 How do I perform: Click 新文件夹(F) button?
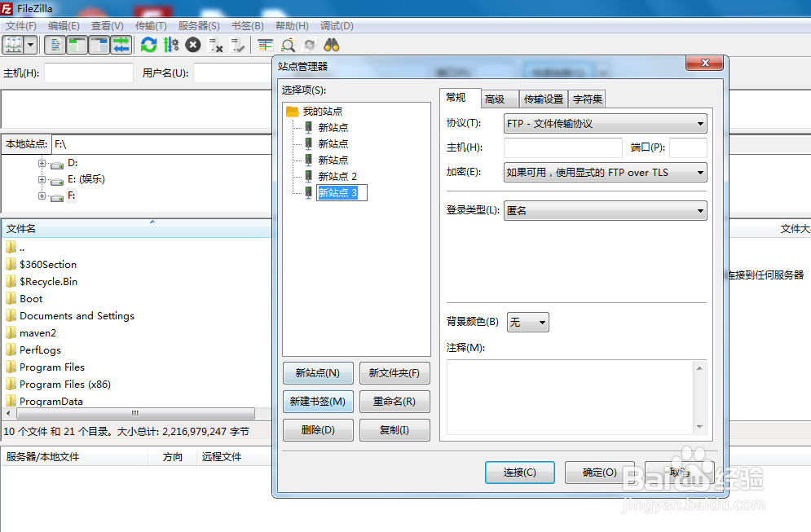coord(394,373)
